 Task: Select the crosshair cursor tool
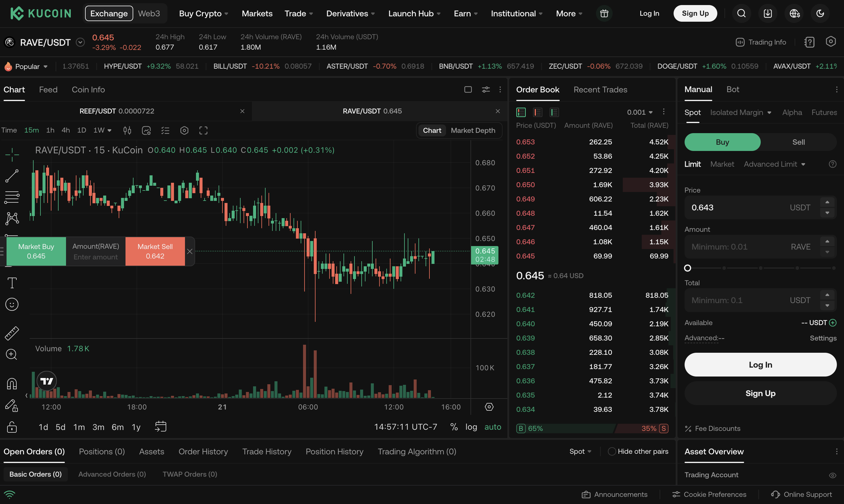tap(12, 155)
